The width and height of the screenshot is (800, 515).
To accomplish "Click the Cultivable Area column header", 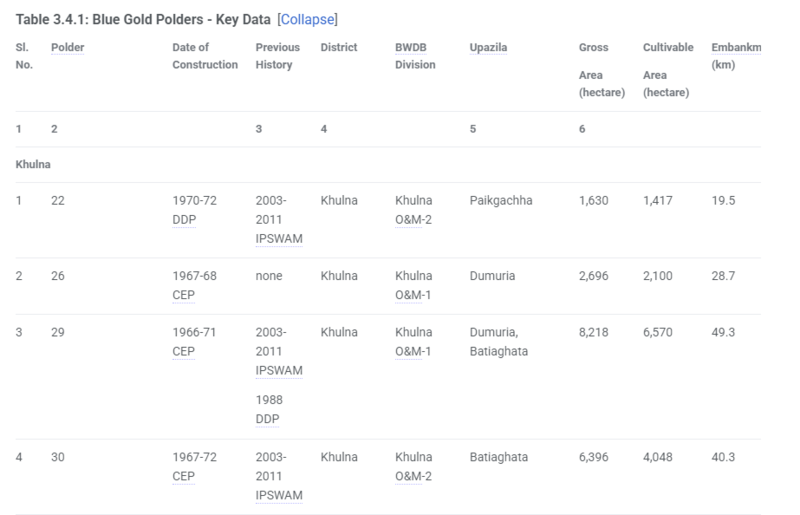I will pyautogui.click(x=668, y=69).
